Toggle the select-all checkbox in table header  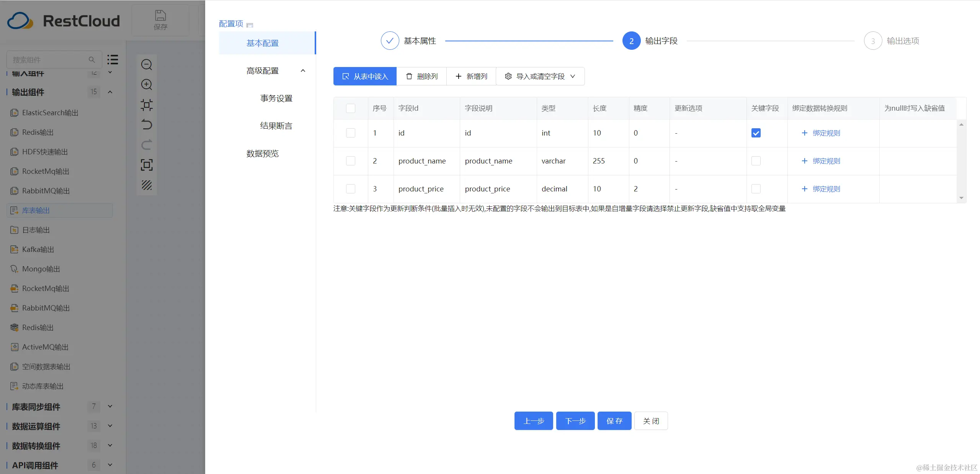(x=350, y=108)
